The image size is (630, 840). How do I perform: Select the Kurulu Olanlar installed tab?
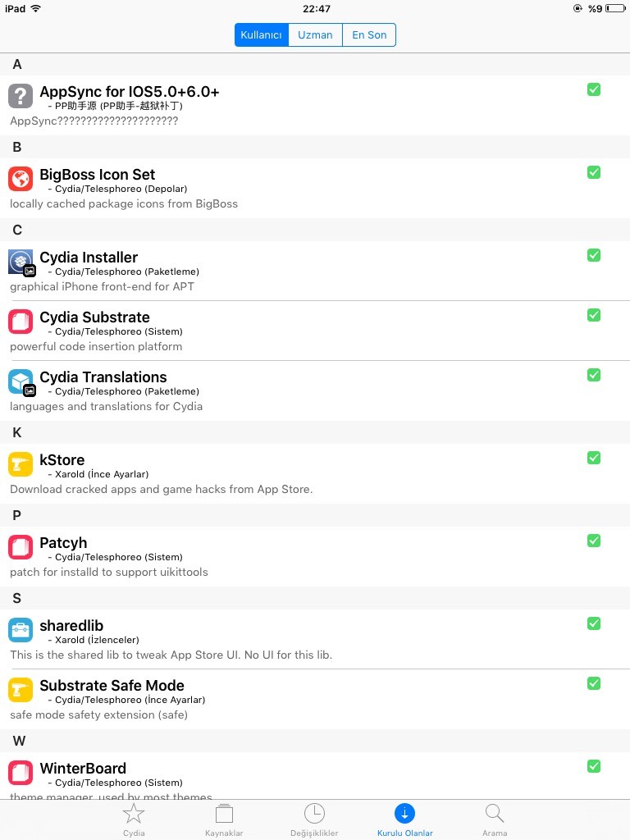(404, 819)
